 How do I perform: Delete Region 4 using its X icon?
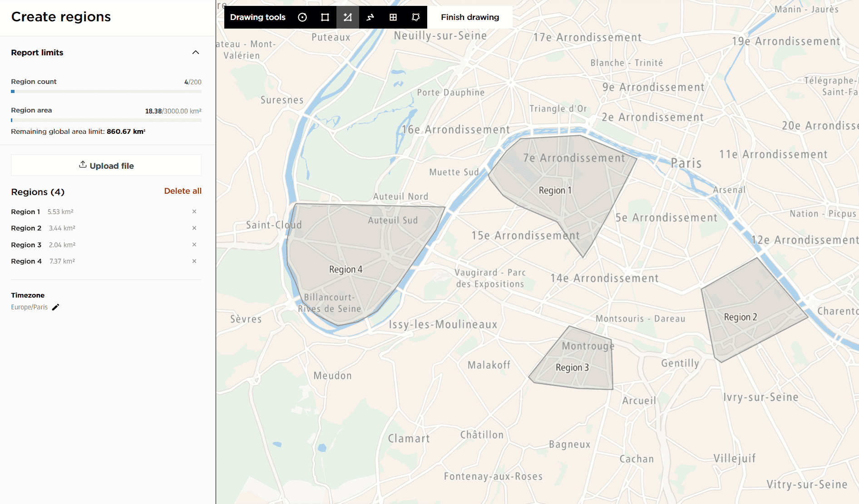point(194,261)
